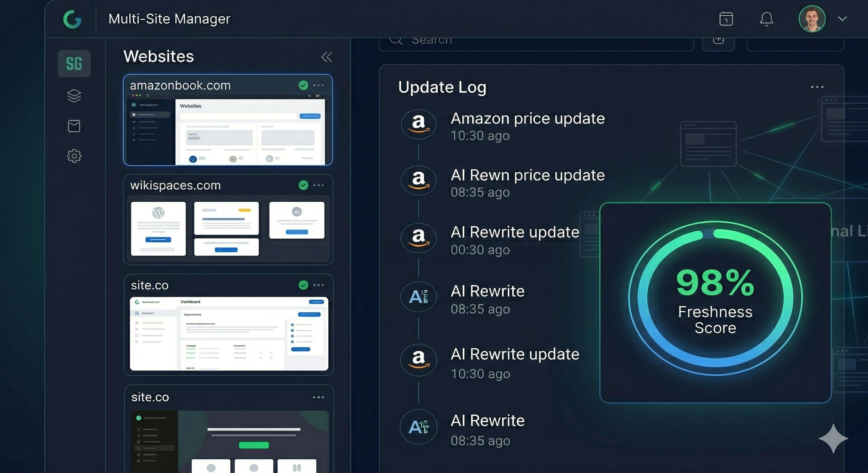Open notifications bell icon
868x473 pixels.
point(766,19)
